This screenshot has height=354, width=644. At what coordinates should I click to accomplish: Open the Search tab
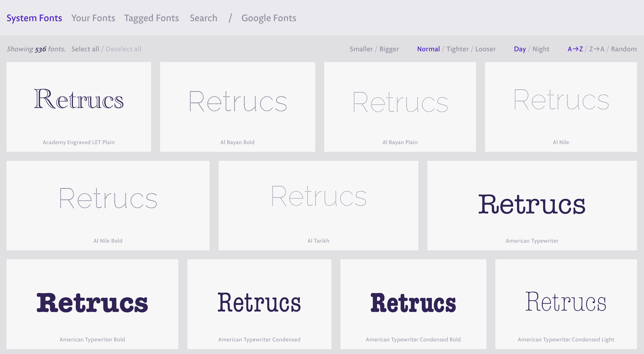click(x=203, y=18)
